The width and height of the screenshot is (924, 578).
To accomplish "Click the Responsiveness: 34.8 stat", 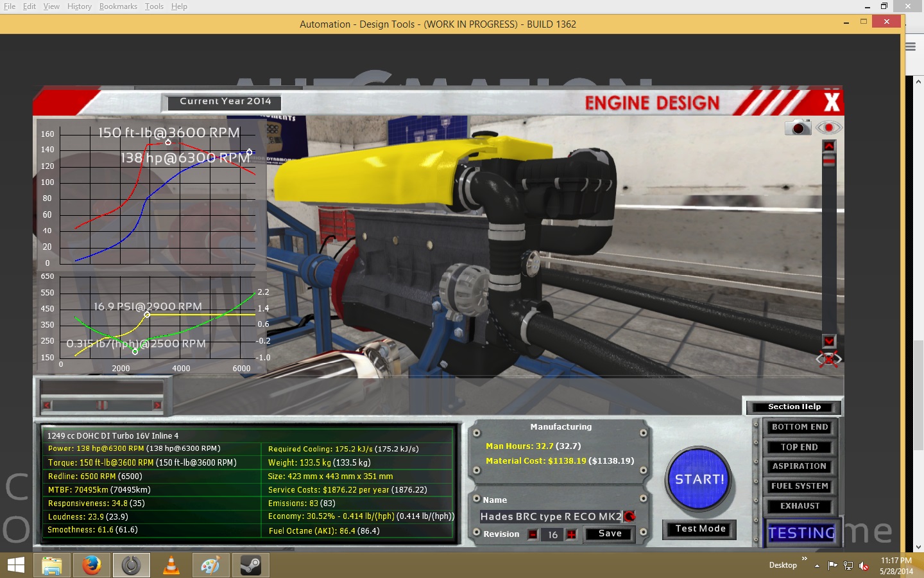I will [96, 503].
